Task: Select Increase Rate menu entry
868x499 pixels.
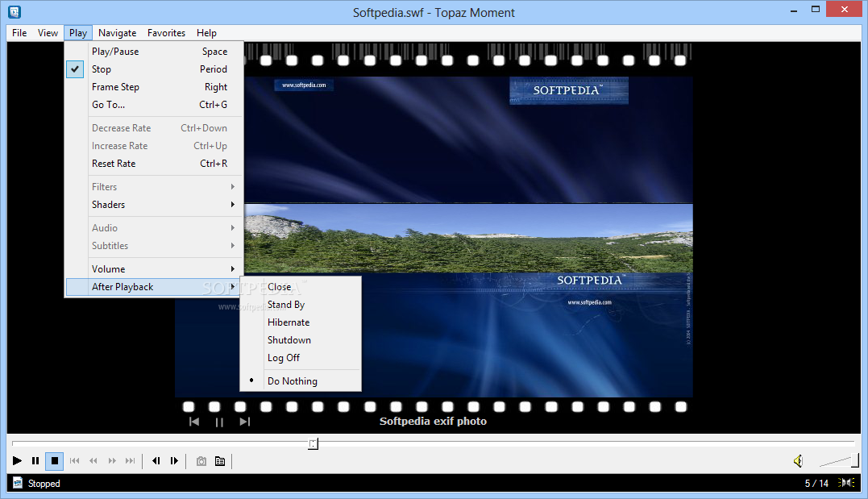Action: tap(155, 146)
